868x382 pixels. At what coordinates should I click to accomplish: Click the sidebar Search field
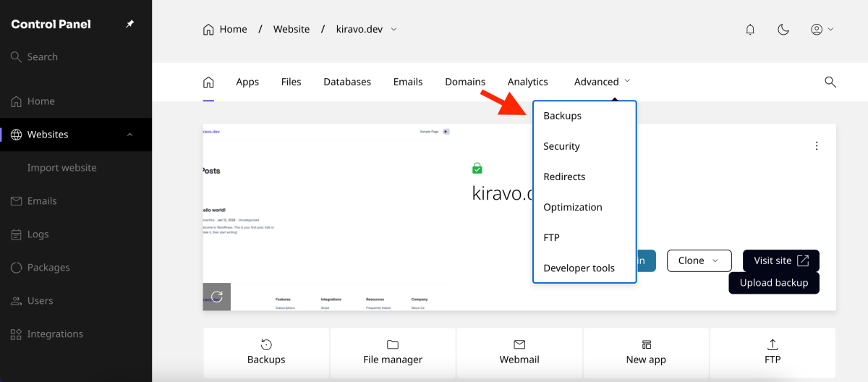tap(42, 57)
